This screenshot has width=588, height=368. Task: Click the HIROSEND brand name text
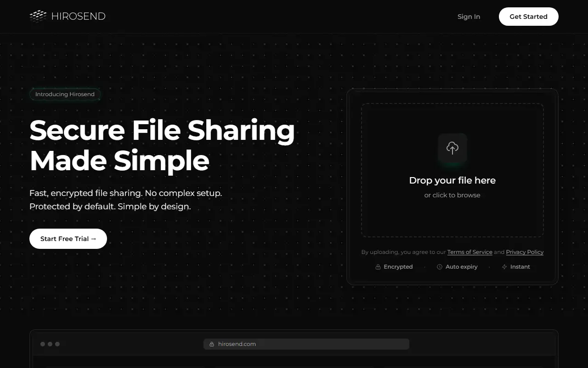[79, 17]
